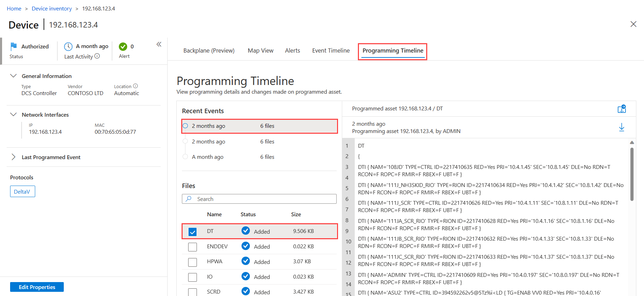Image resolution: width=644 pixels, height=296 pixels.
Task: Click the Last Activity info icon
Action: [x=97, y=56]
